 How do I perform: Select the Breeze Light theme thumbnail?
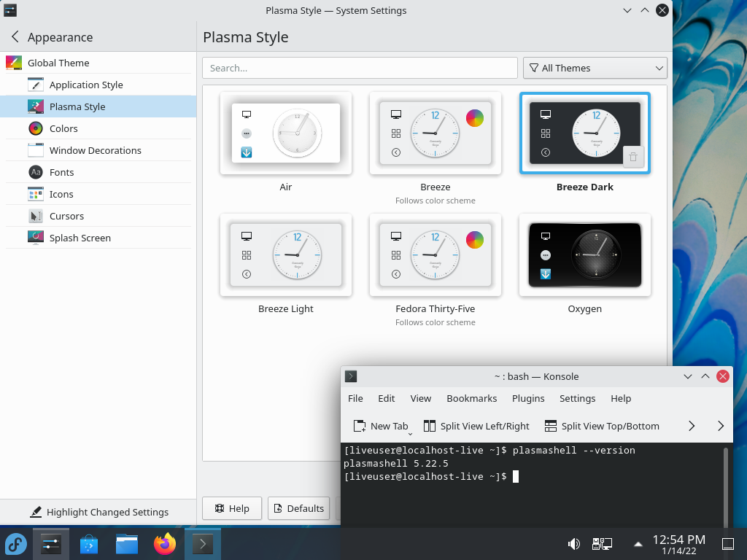286,255
